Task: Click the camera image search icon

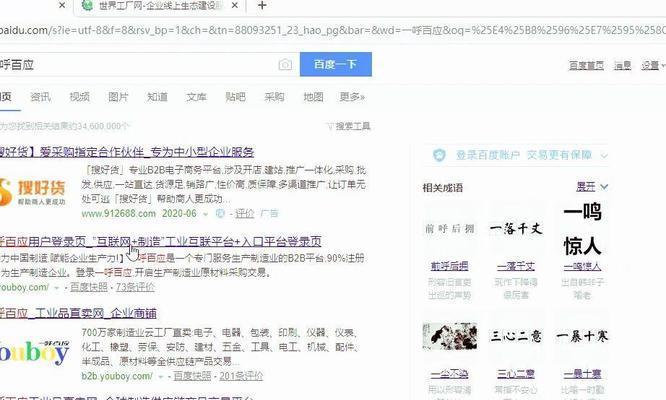Action: click(x=285, y=65)
